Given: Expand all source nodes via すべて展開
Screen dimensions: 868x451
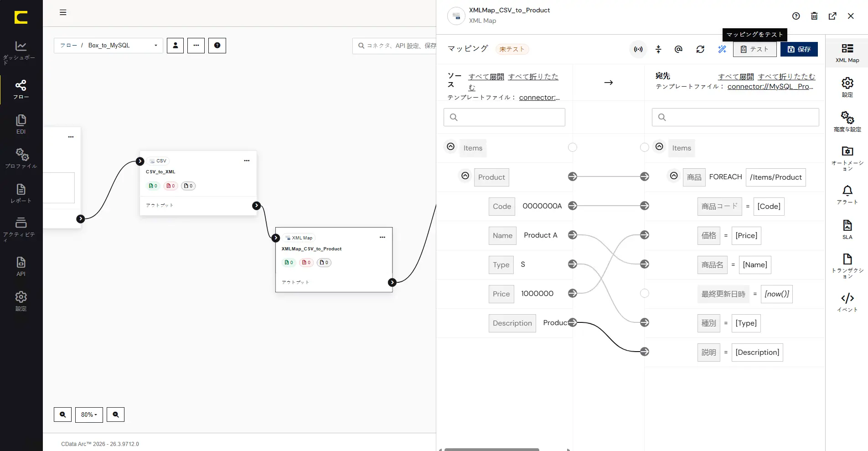Looking at the screenshot, I should point(486,77).
